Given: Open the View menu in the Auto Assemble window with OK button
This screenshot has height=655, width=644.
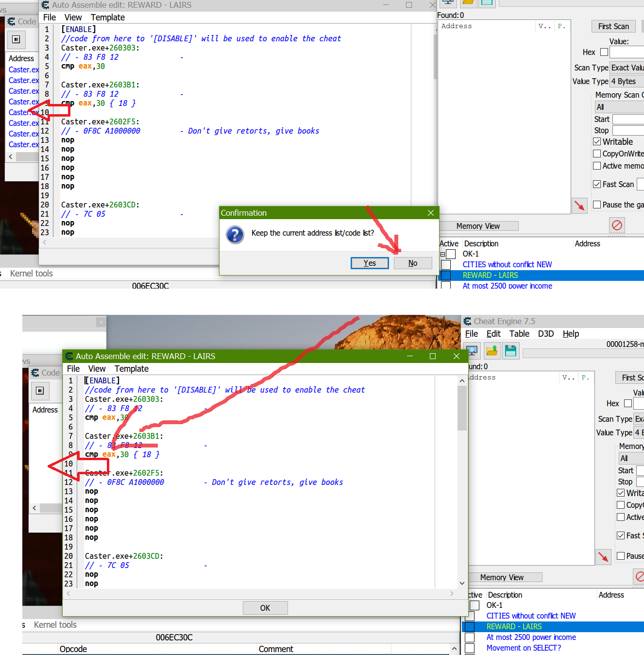Looking at the screenshot, I should pyautogui.click(x=97, y=369).
